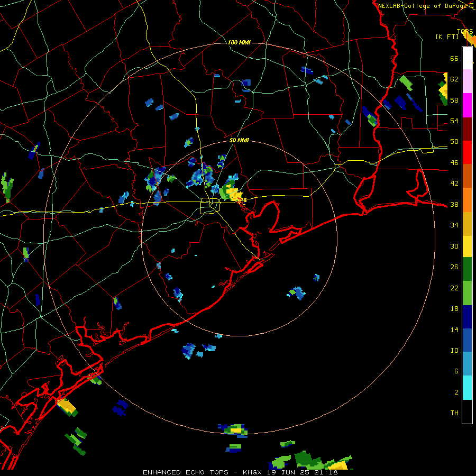Click the bright yellow legend swatch
The height and width of the screenshot is (476, 476).
pos(467,246)
